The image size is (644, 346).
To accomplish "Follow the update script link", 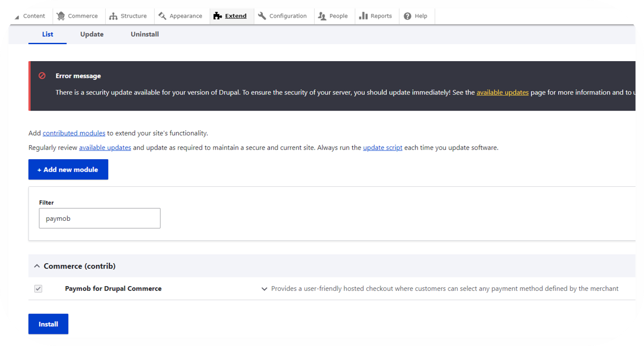I will coord(382,148).
